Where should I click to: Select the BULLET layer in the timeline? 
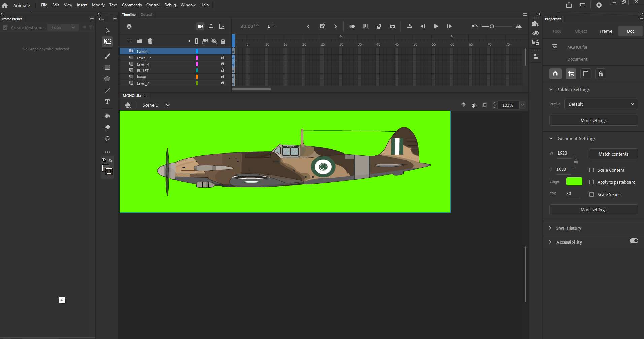coord(143,70)
